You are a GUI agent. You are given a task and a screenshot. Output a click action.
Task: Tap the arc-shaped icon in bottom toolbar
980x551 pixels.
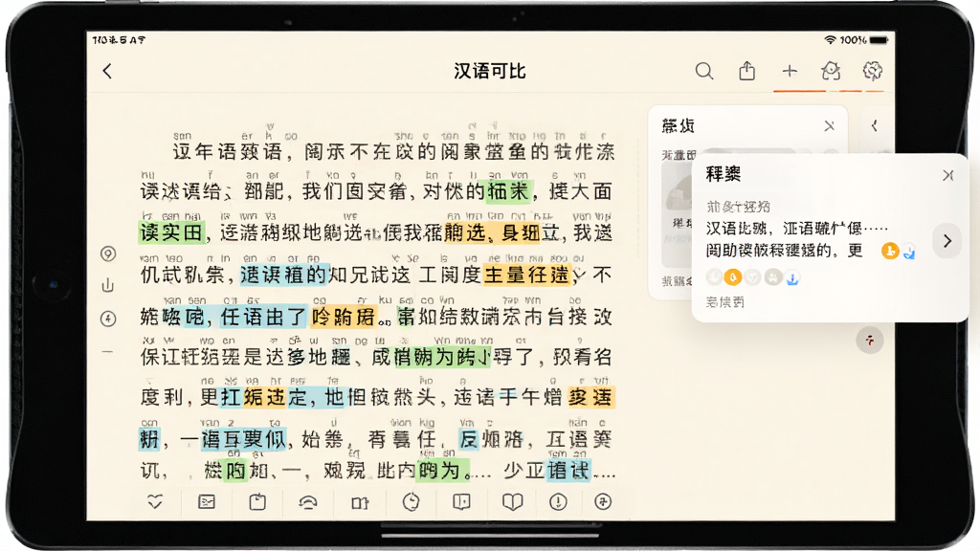pos(307,502)
